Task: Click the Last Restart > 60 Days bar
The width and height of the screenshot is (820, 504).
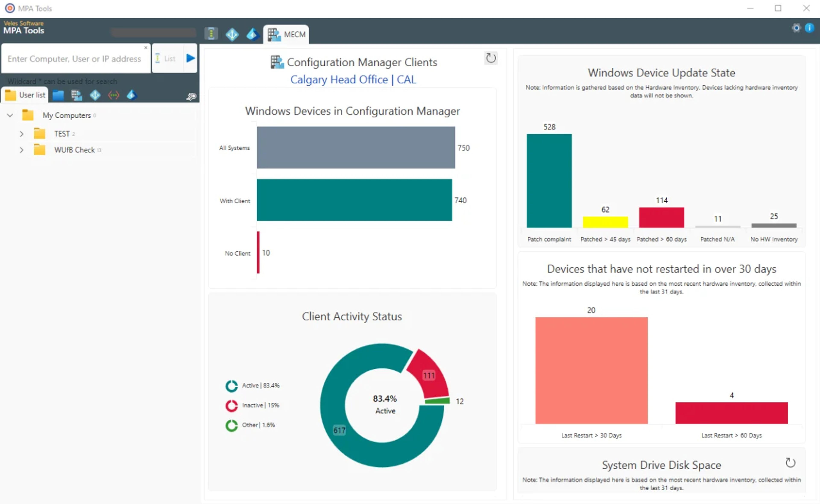Action: 732,413
